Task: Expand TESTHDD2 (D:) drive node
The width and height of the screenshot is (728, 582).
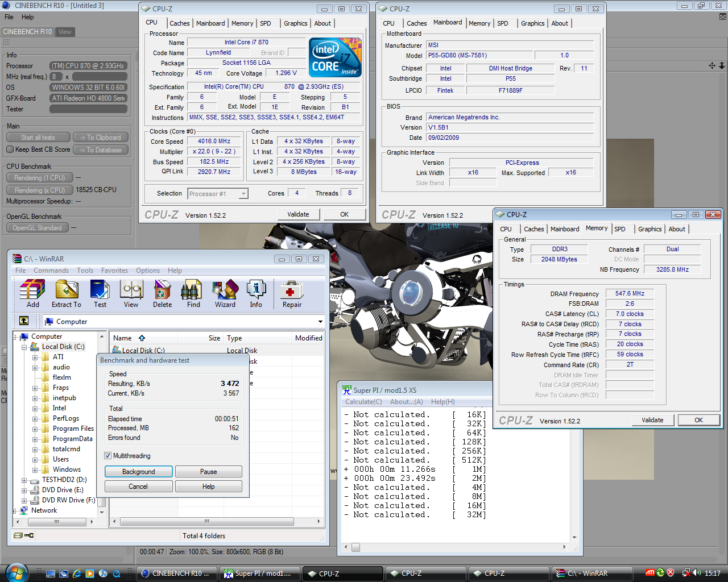Action: (x=24, y=480)
